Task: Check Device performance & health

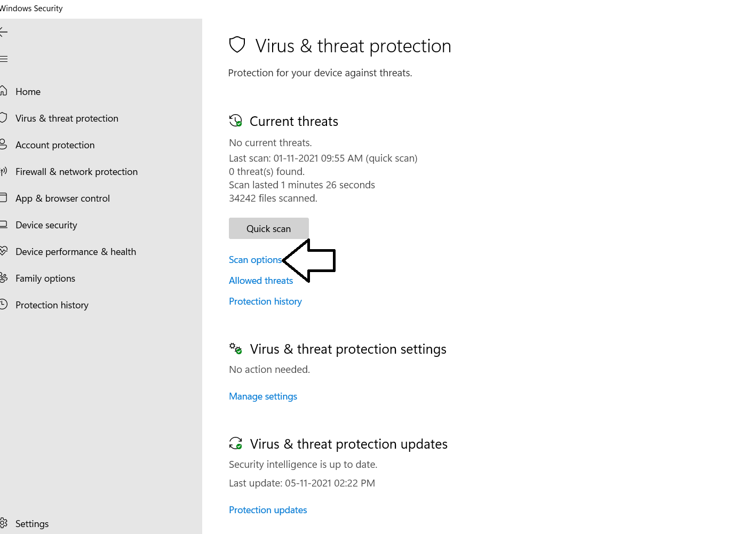Action: 76,251
